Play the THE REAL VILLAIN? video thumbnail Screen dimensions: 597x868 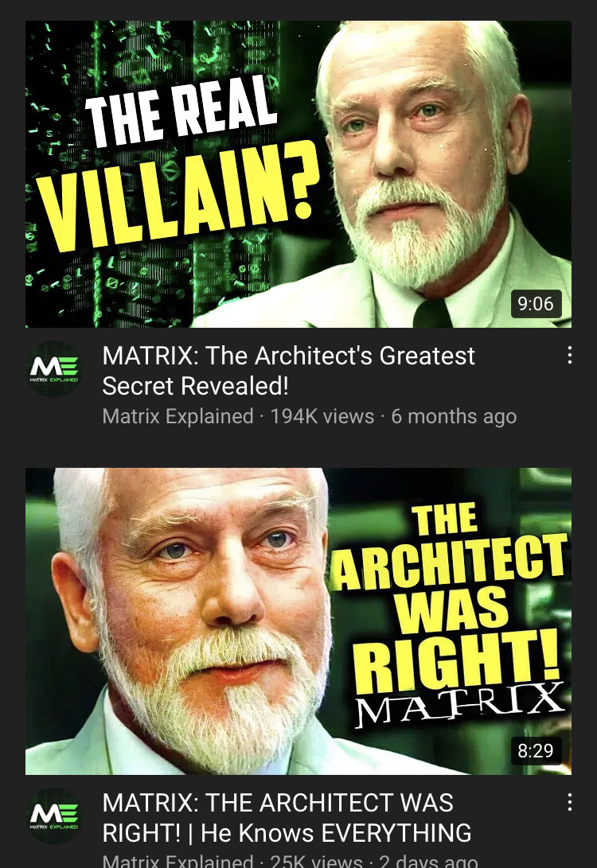pyautogui.click(x=298, y=173)
